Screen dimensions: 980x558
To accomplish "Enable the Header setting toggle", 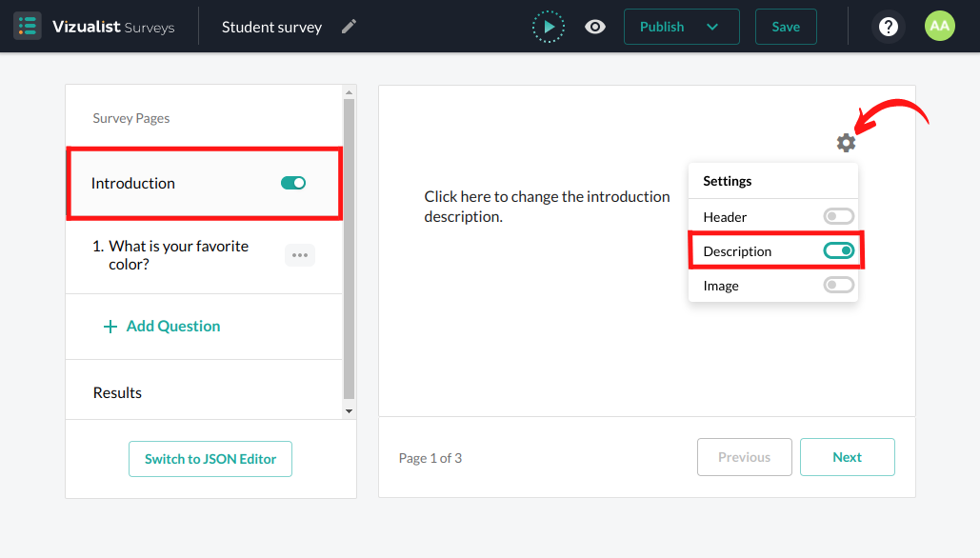I will tap(838, 217).
